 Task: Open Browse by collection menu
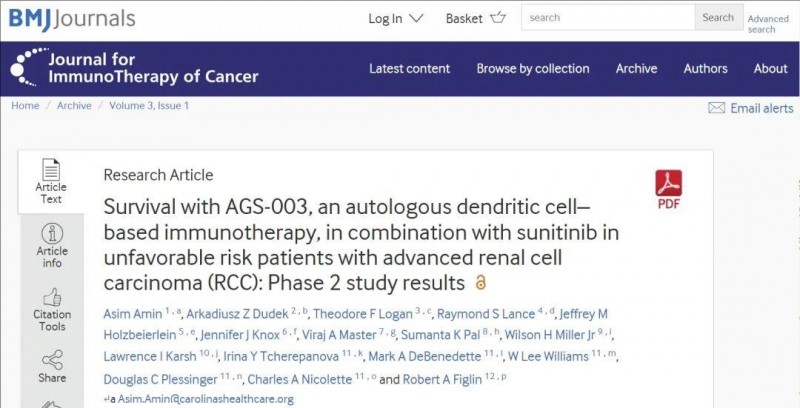coord(533,69)
